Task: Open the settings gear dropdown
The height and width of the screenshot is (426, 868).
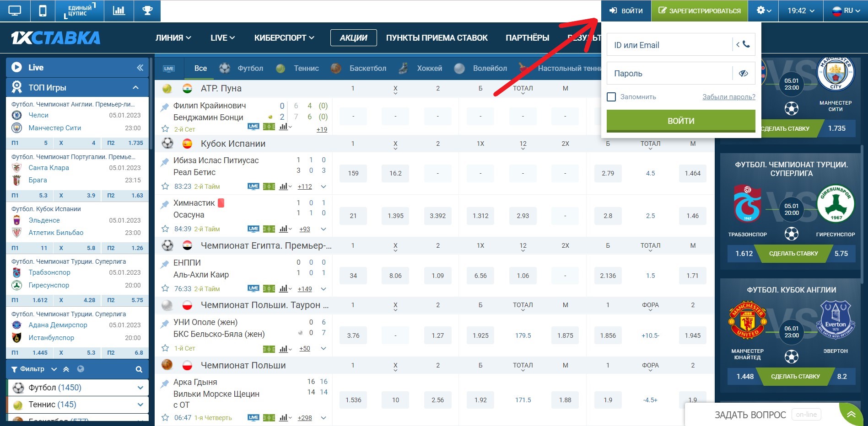Action: point(764,11)
